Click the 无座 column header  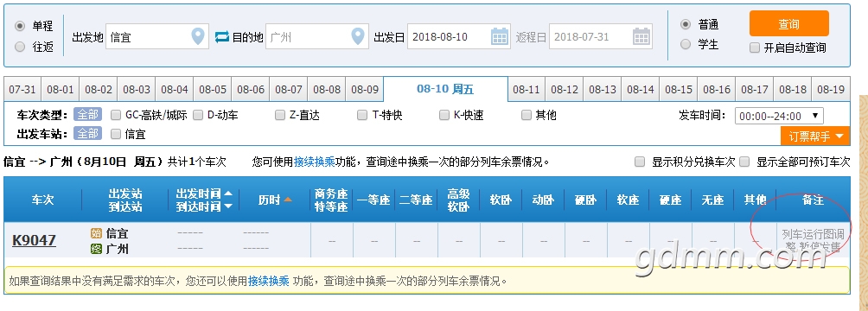click(713, 200)
